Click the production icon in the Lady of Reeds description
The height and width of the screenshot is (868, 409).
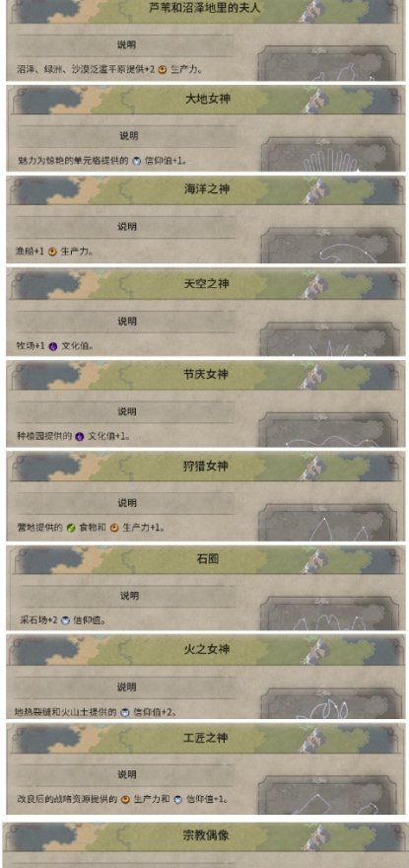coord(163,70)
